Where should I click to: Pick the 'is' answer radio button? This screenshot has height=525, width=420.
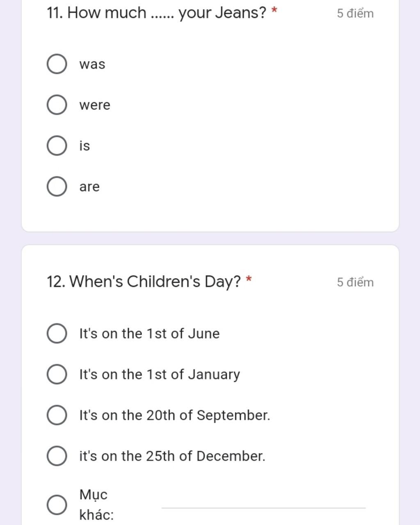pyautogui.click(x=57, y=146)
